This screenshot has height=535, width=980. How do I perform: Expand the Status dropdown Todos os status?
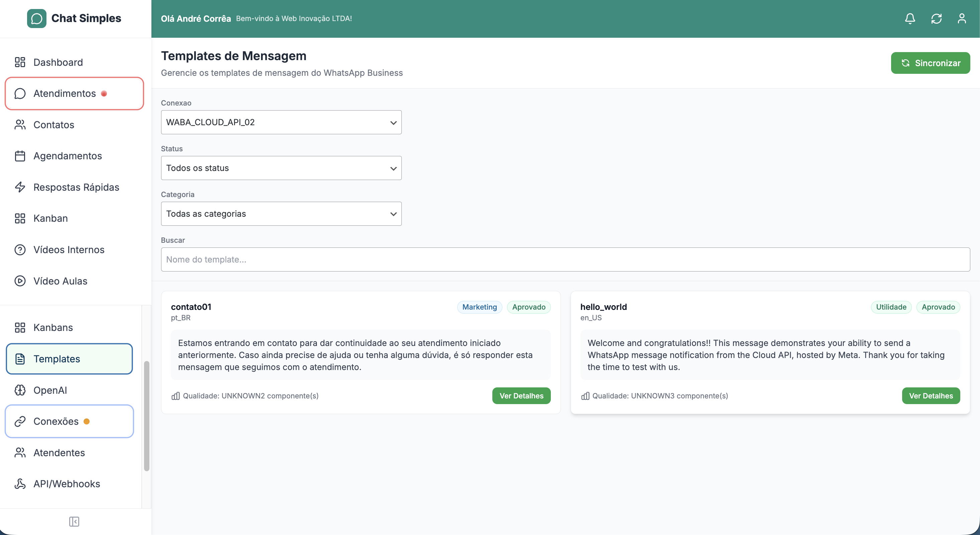pos(281,168)
